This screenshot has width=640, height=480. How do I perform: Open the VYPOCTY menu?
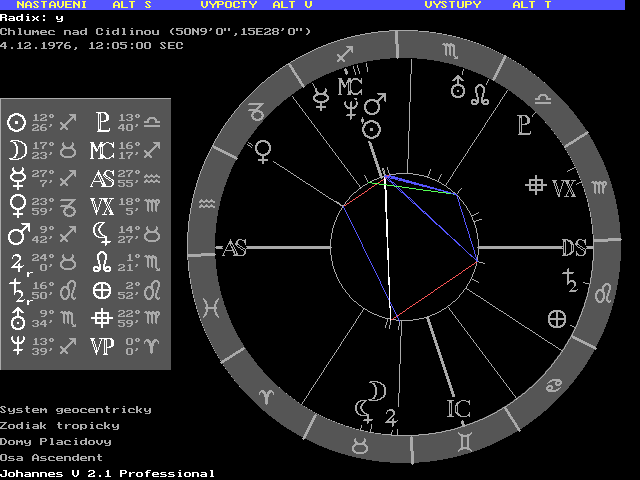pos(230,5)
